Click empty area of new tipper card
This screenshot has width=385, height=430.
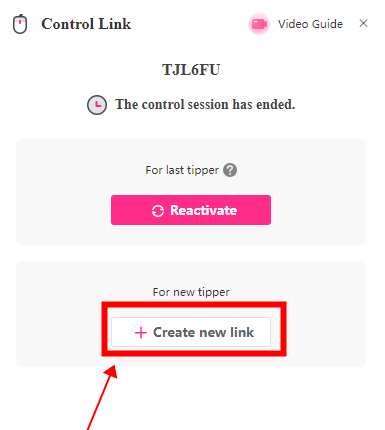click(327, 317)
